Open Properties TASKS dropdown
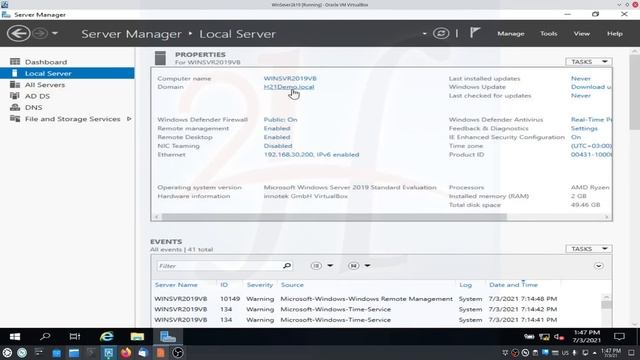This screenshot has height=360, width=640. 589,62
